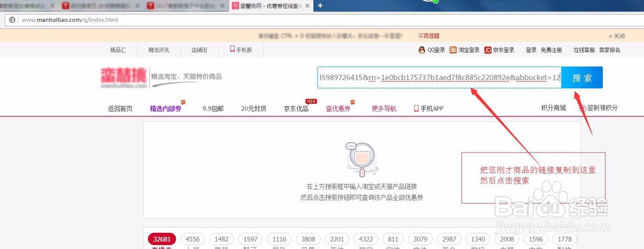
Task: Open 在线客服 online support
Action: pos(584,50)
